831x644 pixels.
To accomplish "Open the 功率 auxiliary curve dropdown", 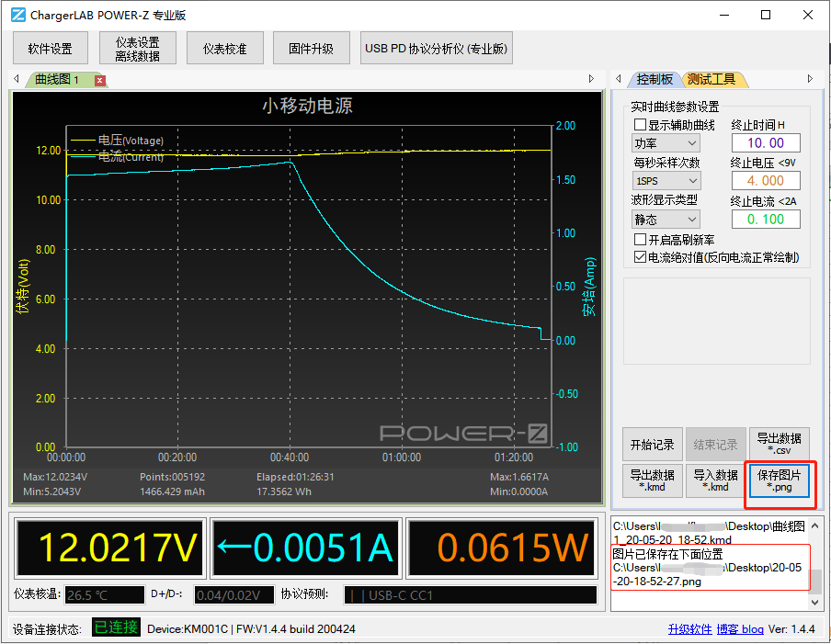I will [x=665, y=142].
